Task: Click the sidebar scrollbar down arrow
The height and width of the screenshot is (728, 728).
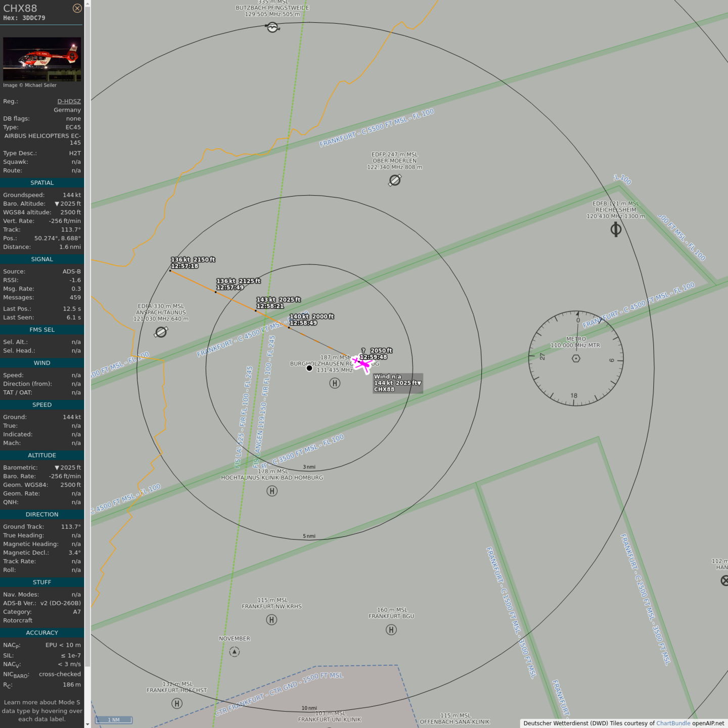Action: (x=87, y=724)
